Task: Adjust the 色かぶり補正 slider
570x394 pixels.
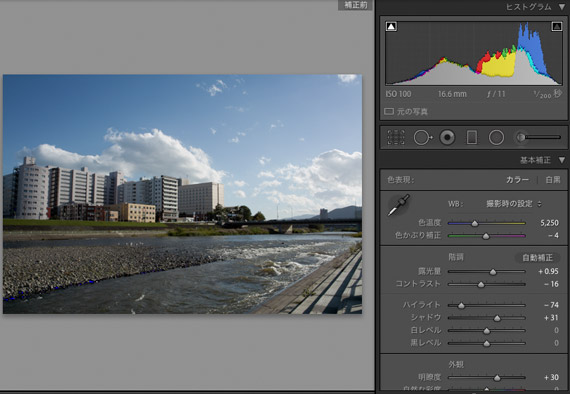Action: (x=486, y=236)
